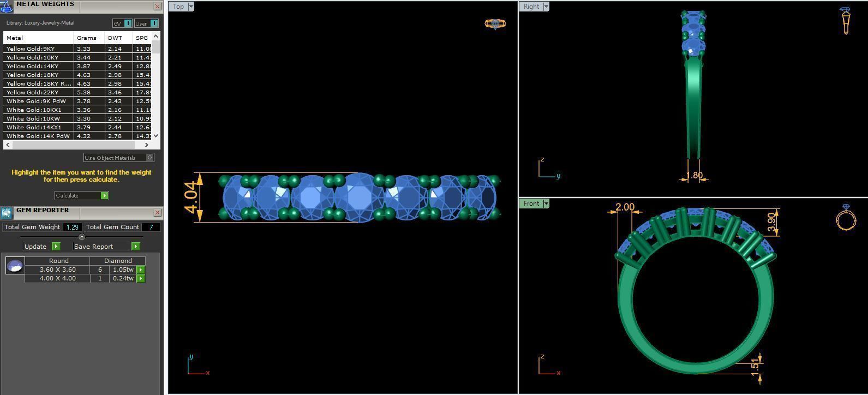Collapse the gem report section arrow
This screenshot has width=868, height=395.
click(x=81, y=237)
